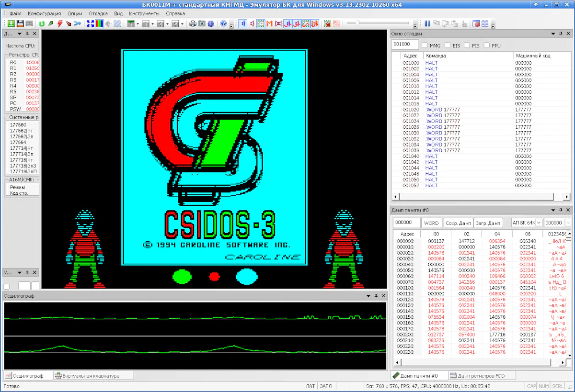The image size is (575, 392).
Task: Click the Машинный код column header
Action: [542, 56]
